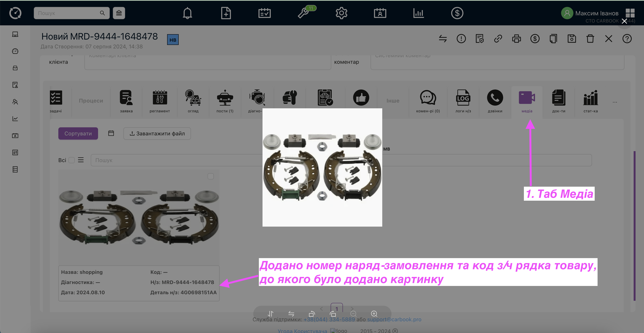Open the list view menu next to Всі
The image size is (644, 333).
[81, 160]
